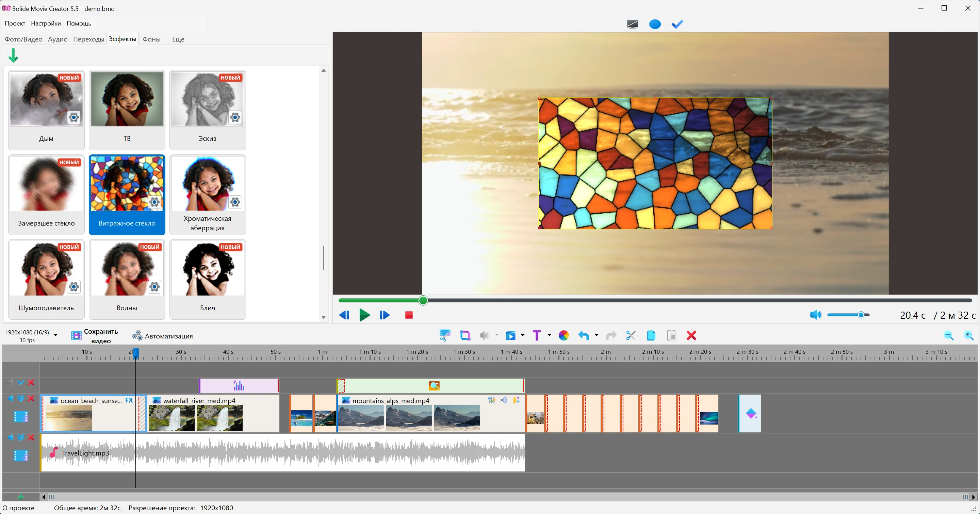980x514 pixels.
Task: Mute the ocean_beach video track speaker
Action: click(x=11, y=398)
